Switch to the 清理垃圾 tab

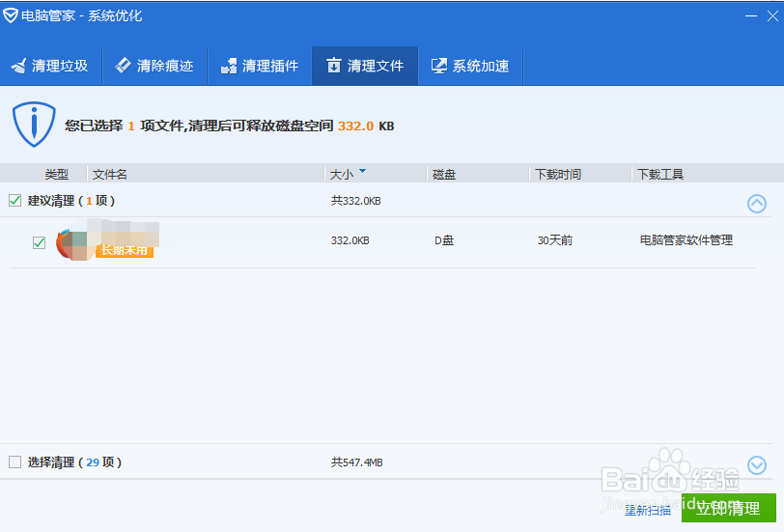click(50, 66)
